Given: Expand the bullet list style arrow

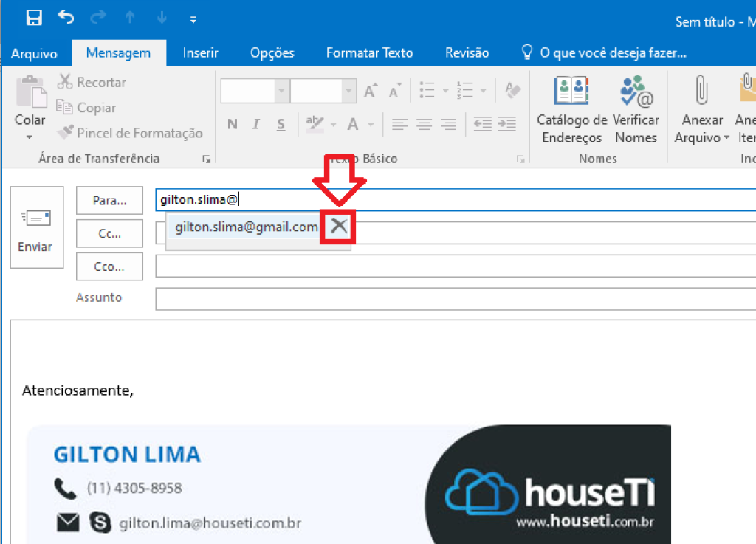Looking at the screenshot, I should tap(445, 91).
